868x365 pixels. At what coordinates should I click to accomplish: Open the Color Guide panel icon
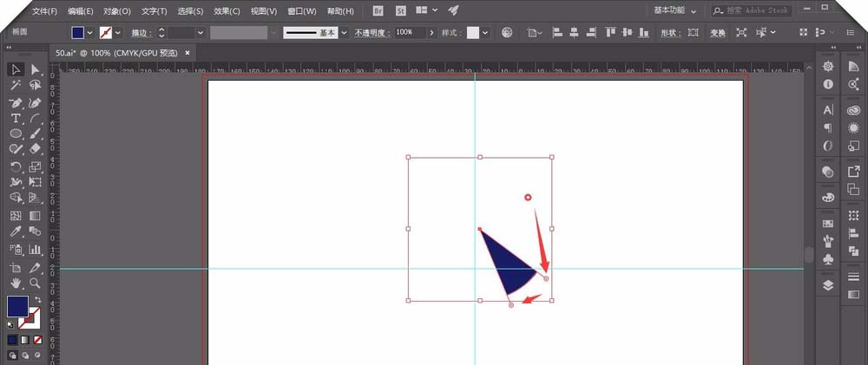[853, 67]
